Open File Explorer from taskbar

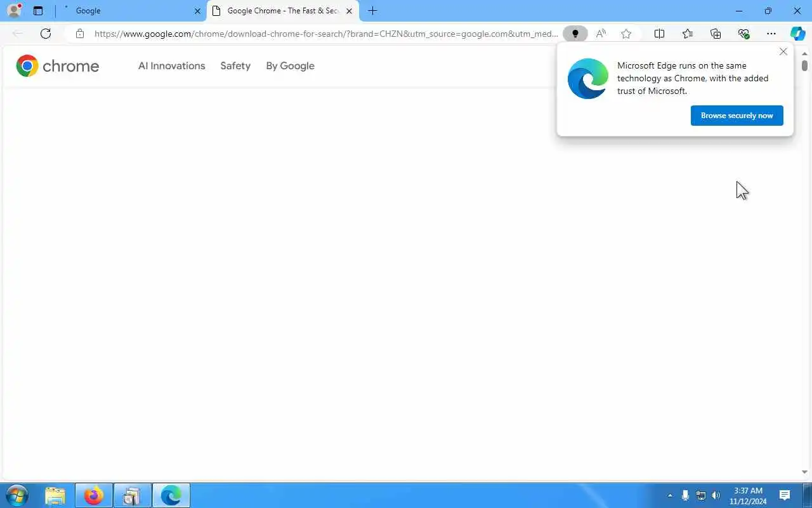tap(55, 495)
